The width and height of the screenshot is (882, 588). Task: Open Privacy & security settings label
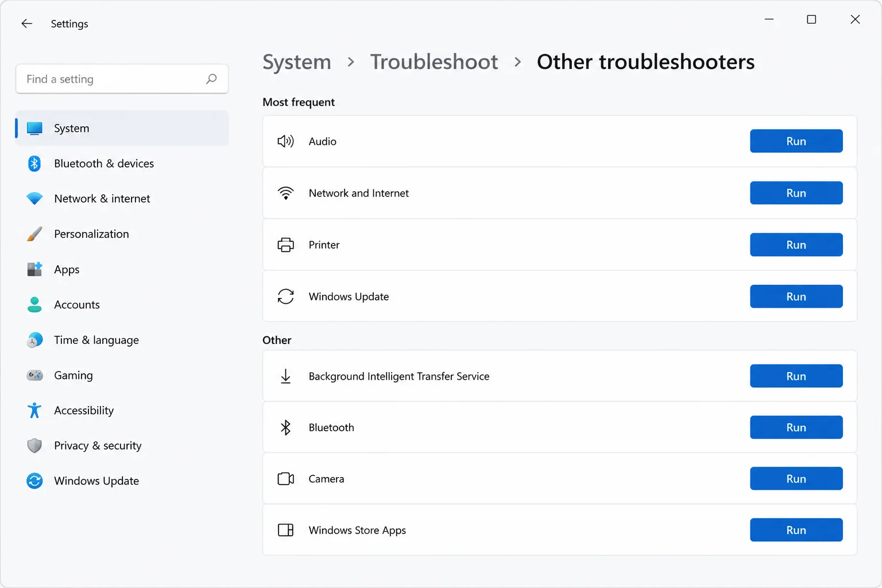tap(98, 446)
